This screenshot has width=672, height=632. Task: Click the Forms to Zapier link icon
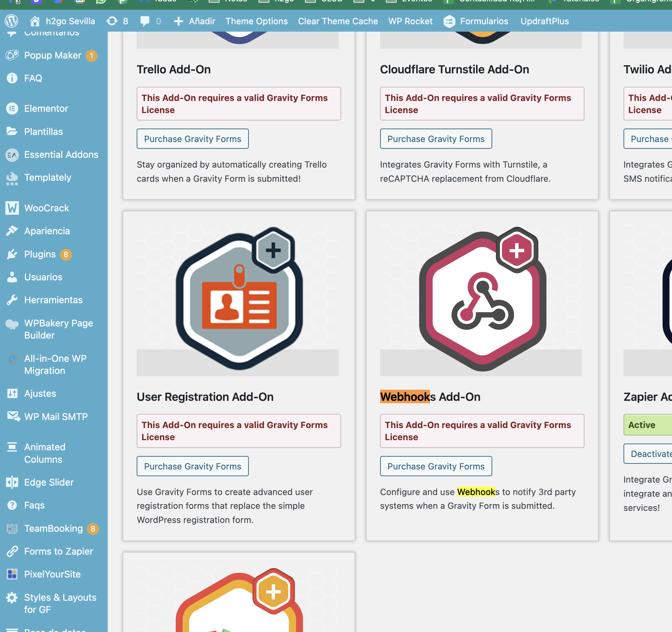click(12, 552)
